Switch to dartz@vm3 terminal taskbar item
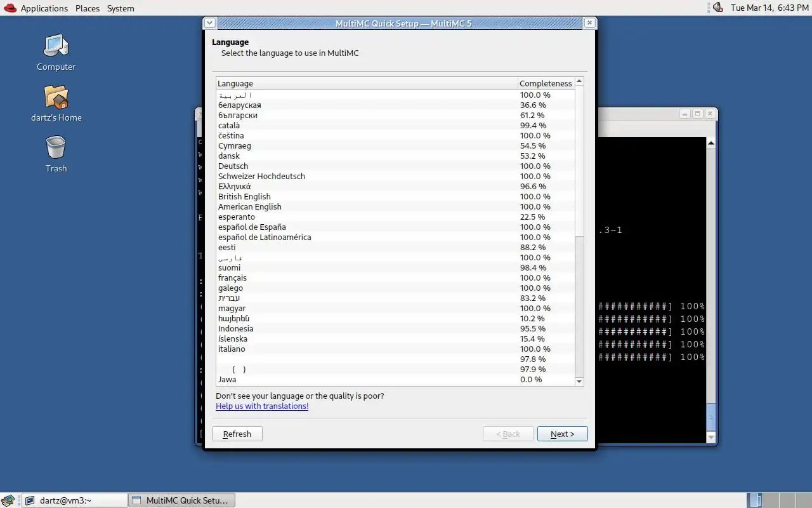Viewport: 812px width, 508px height. point(75,500)
